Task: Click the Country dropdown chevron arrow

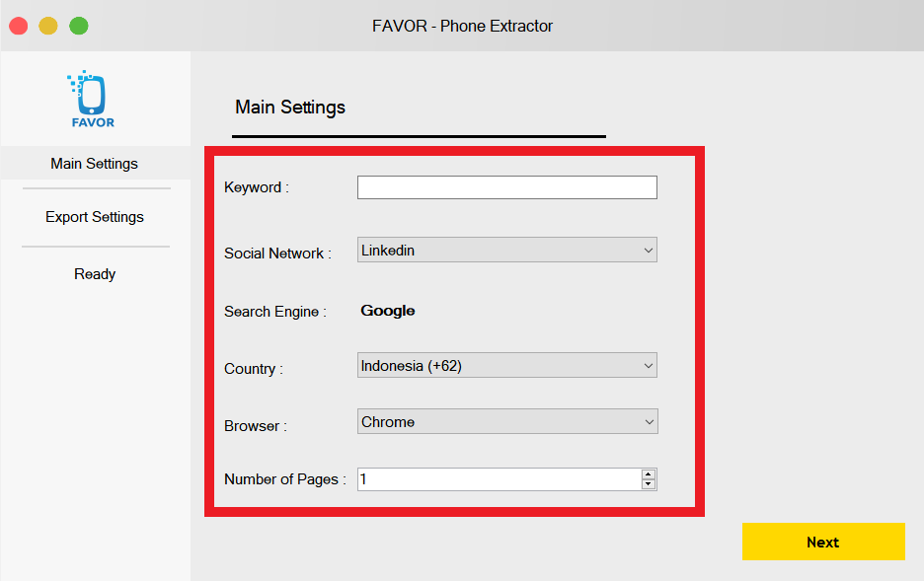Action: click(649, 366)
